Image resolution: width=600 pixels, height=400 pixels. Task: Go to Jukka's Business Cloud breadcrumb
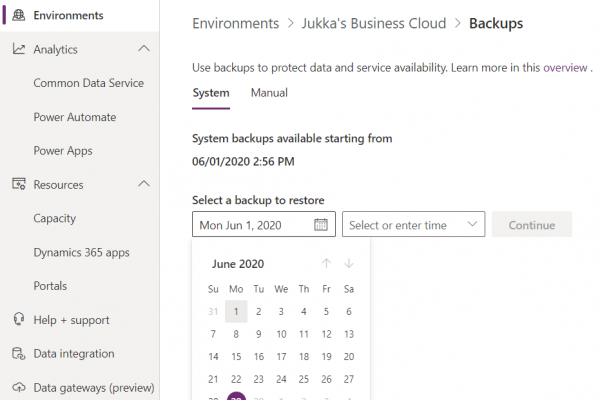[x=373, y=24]
